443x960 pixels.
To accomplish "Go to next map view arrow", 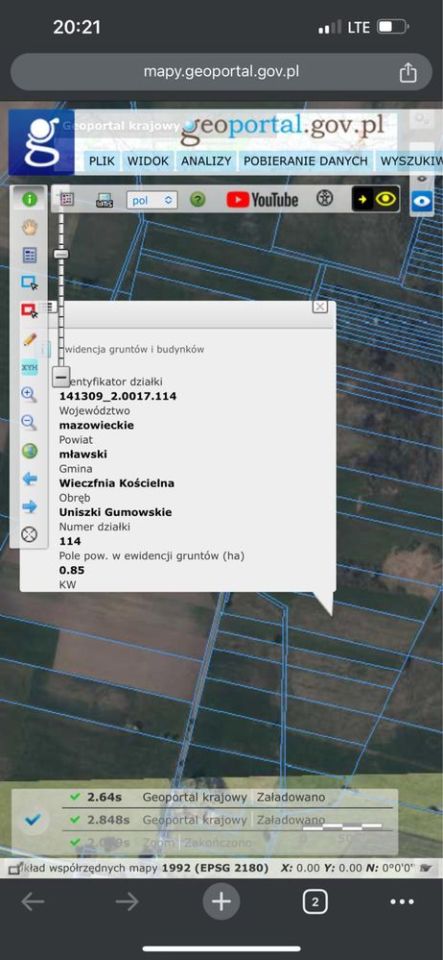I will coord(29,507).
